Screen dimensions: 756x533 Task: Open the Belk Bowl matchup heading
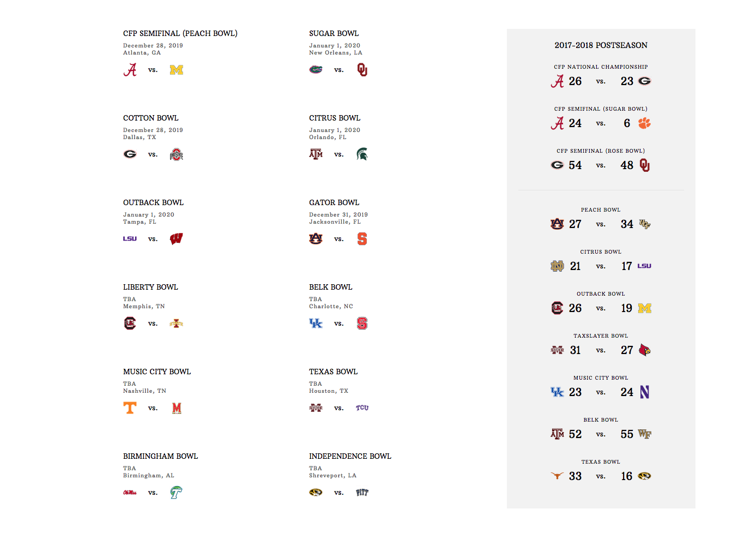pos(330,287)
